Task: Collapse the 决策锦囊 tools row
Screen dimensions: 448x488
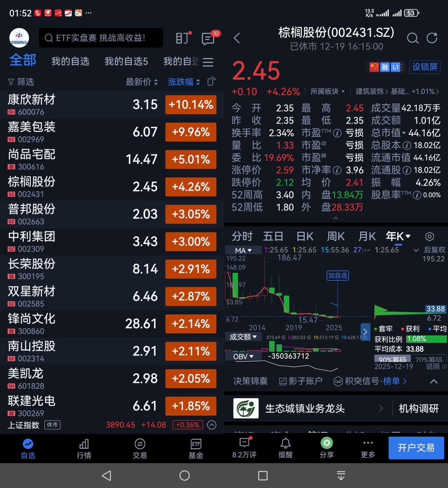Action: (434, 382)
